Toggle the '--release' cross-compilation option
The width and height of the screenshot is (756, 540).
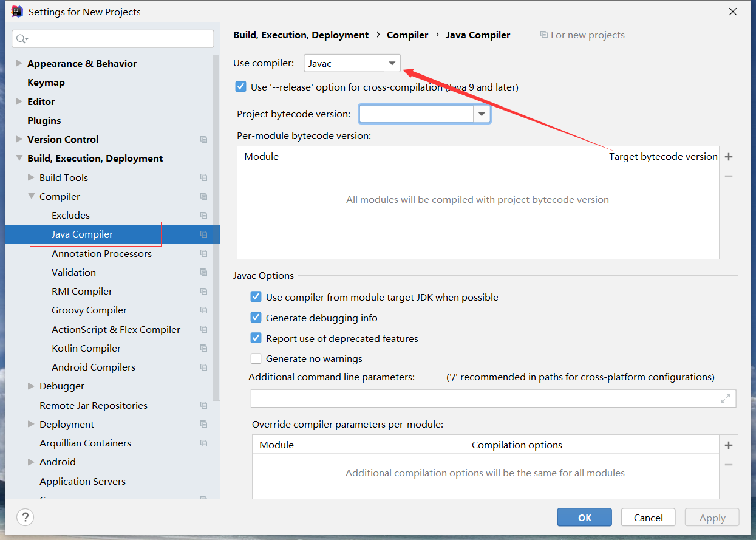(241, 87)
